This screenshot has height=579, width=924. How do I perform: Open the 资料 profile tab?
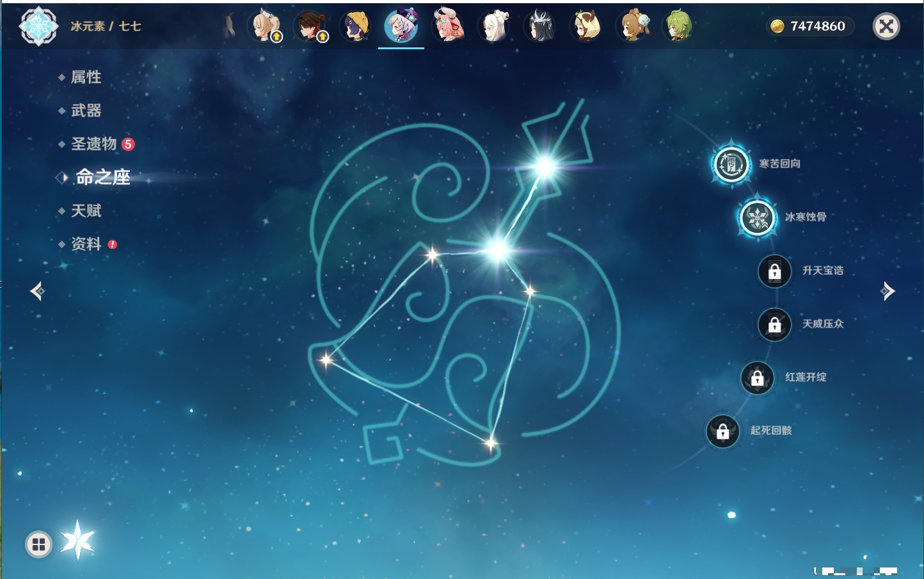tap(86, 244)
